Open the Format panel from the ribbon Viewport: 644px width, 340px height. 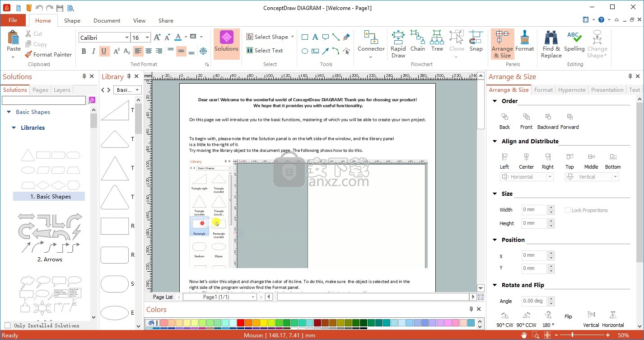(x=524, y=42)
